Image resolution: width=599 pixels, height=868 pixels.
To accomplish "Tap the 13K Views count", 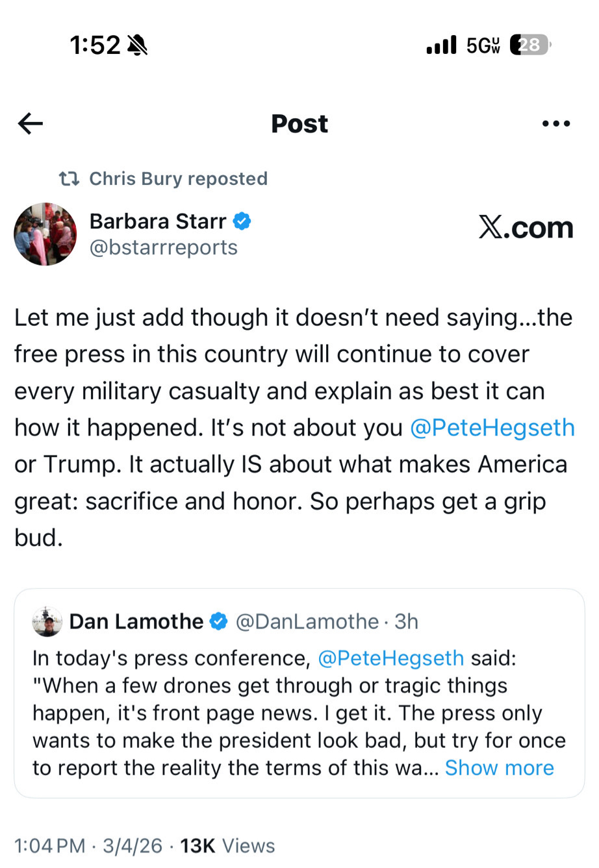I will (227, 846).
